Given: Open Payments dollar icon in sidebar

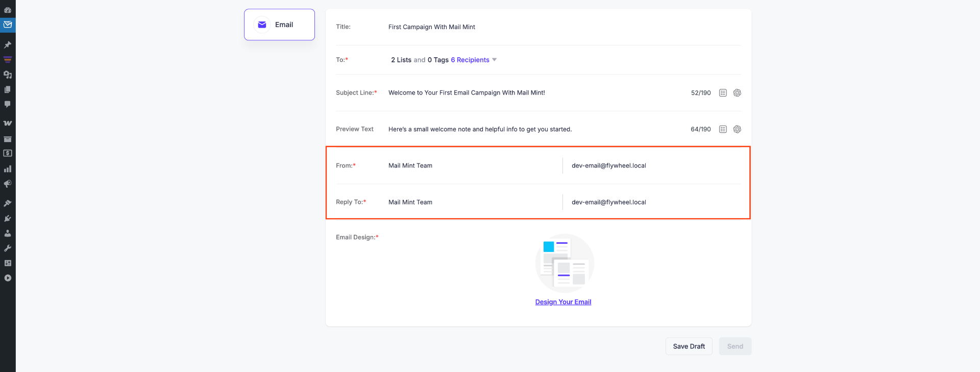Looking at the screenshot, I should coord(8,153).
